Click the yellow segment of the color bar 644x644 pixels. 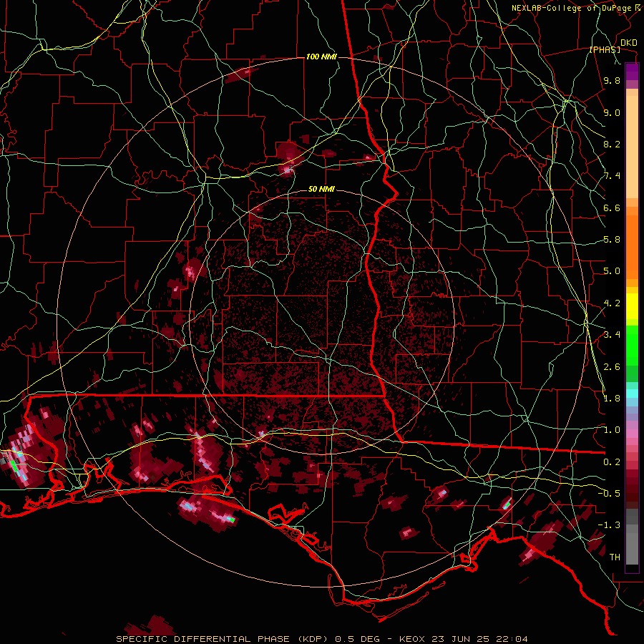pos(632,306)
